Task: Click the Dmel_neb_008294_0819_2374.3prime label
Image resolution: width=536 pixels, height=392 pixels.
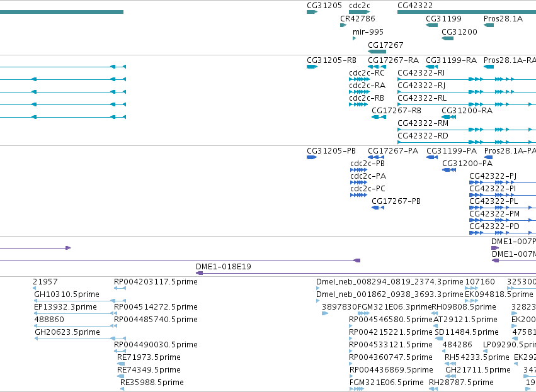Action: pos(390,282)
